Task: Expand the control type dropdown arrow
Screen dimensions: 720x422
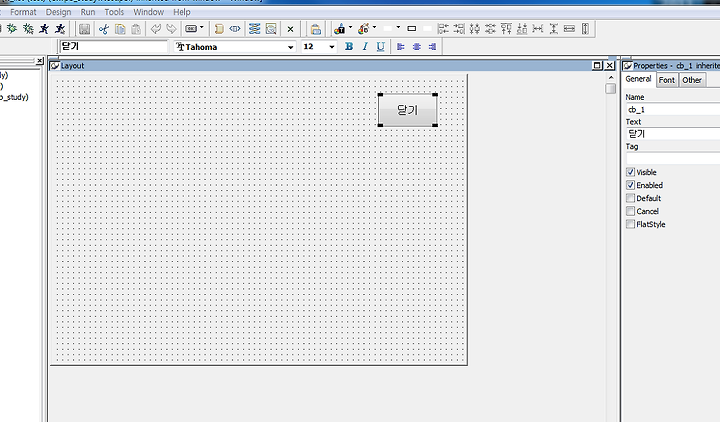Action: click(x=202, y=28)
